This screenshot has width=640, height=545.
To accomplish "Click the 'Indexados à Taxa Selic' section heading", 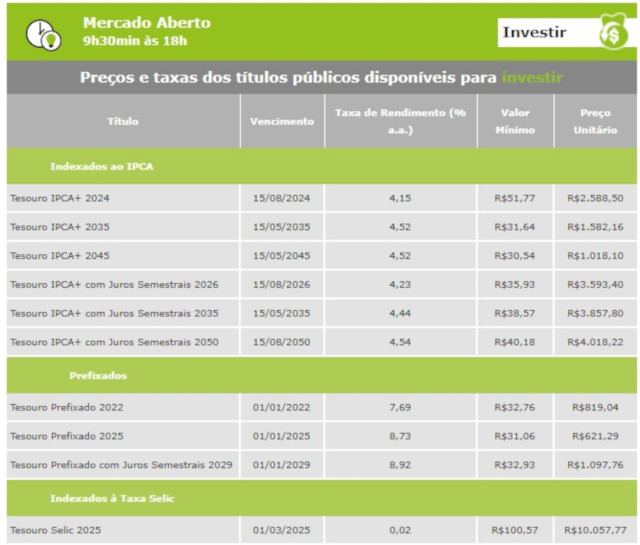I will [112, 498].
